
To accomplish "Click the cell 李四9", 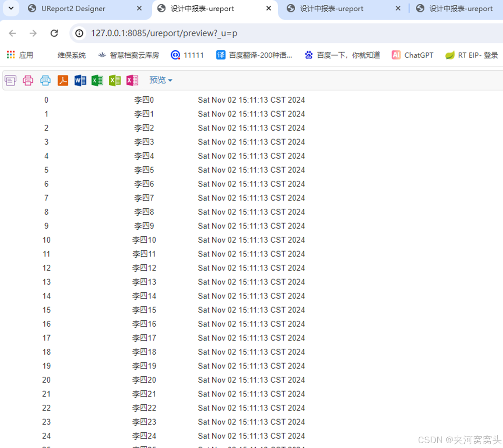I will pyautogui.click(x=144, y=226).
